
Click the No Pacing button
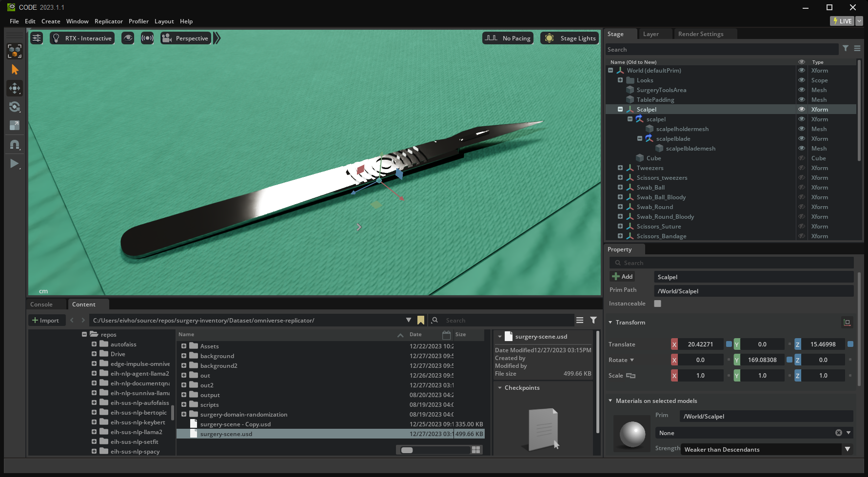click(508, 38)
